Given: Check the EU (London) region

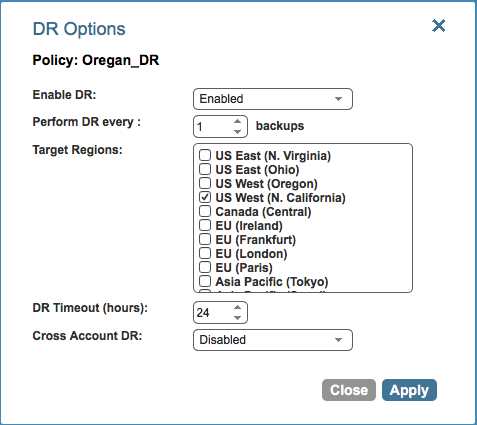Looking at the screenshot, I should (205, 253).
